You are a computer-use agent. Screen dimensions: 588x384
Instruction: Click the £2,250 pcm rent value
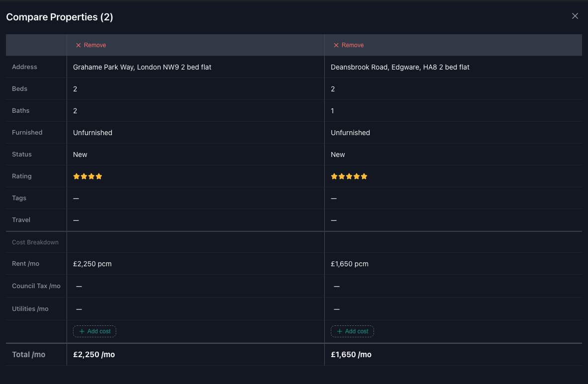pos(92,264)
